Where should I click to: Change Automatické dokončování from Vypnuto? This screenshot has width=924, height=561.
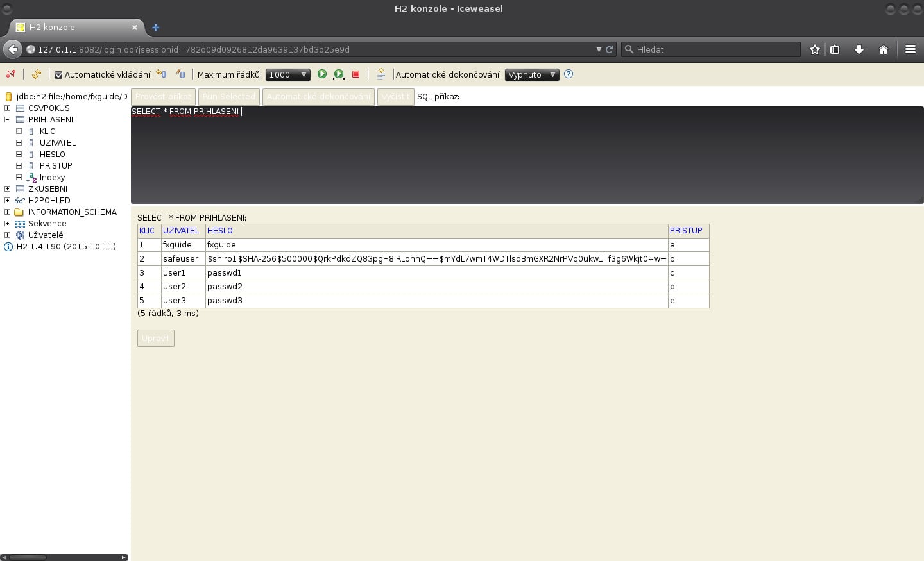532,74
